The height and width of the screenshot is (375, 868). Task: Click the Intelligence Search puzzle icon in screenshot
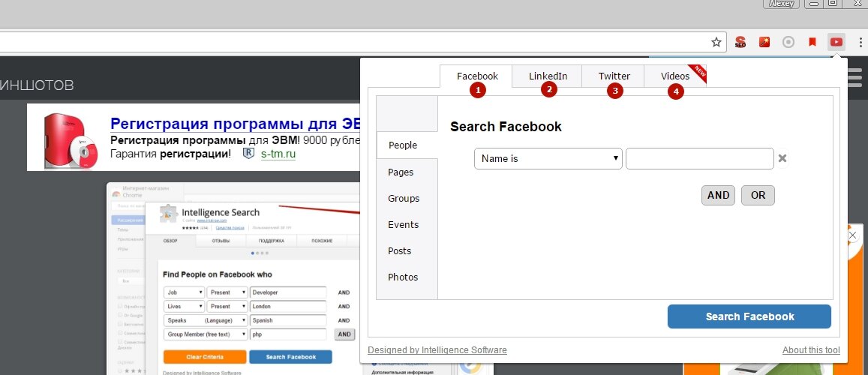coord(168,214)
